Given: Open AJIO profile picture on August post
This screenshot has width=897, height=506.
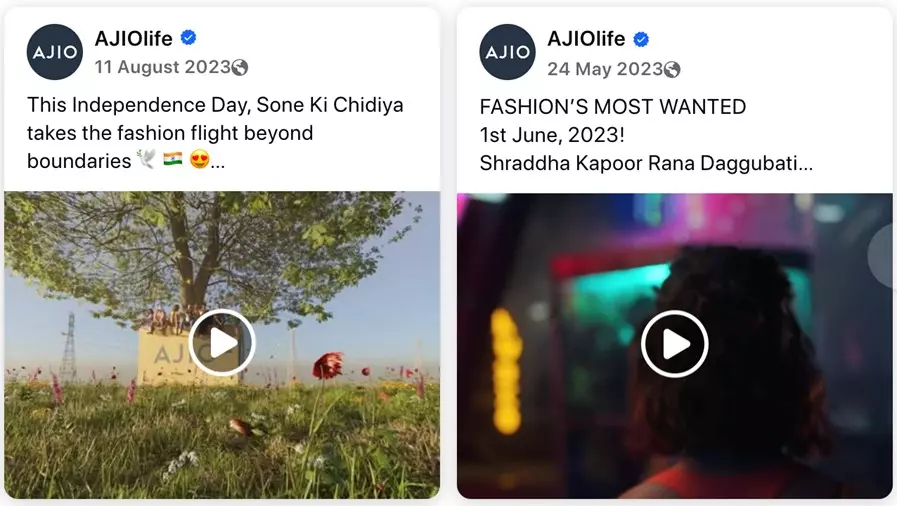Looking at the screenshot, I should pyautogui.click(x=55, y=52).
